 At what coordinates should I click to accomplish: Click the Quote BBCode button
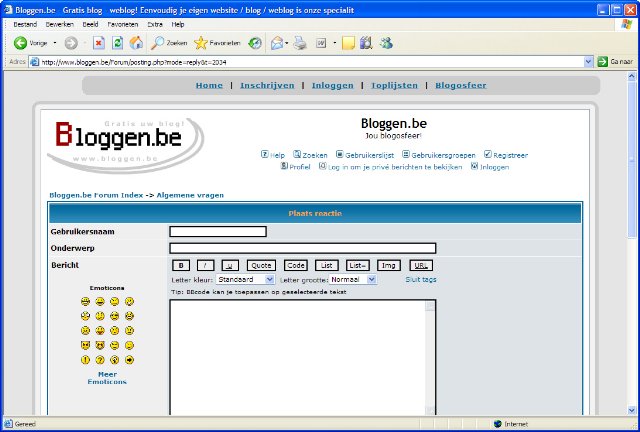tap(261, 265)
